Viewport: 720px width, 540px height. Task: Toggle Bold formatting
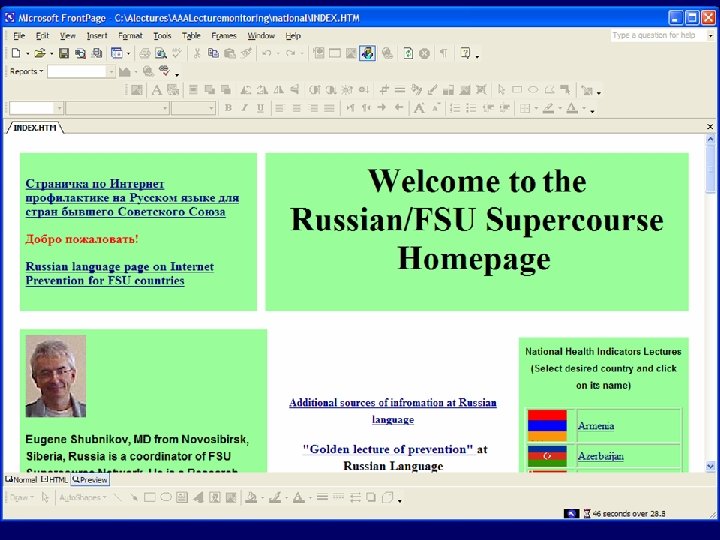coord(228,108)
